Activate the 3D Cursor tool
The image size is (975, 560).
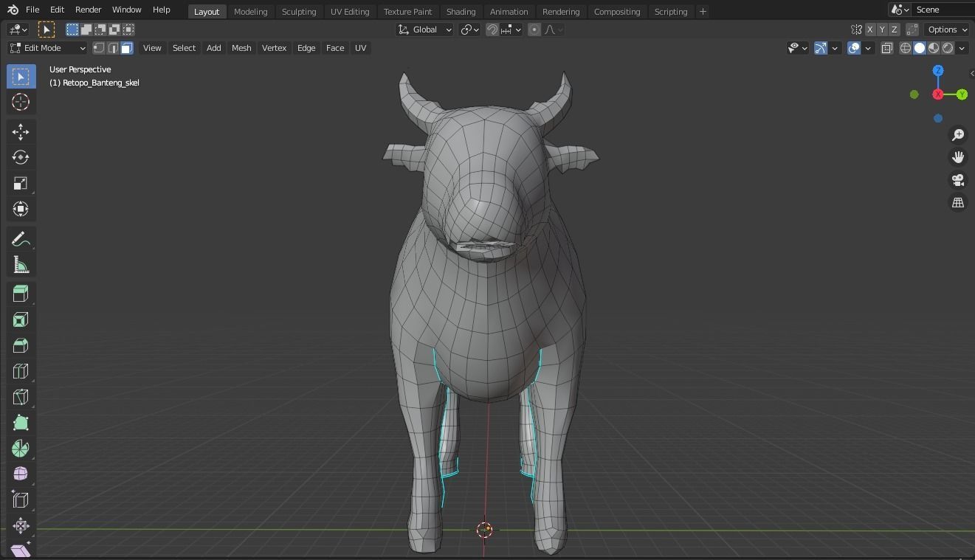pyautogui.click(x=21, y=103)
